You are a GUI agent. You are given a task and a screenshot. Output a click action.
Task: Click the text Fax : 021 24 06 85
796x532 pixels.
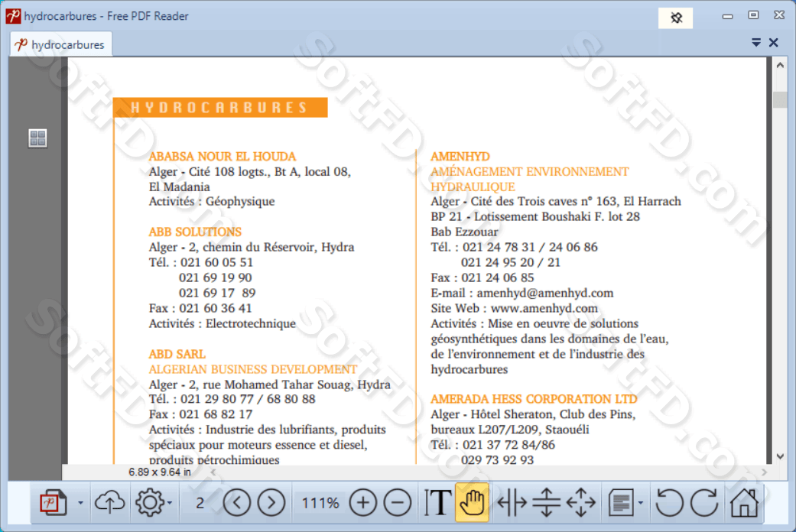482,277
